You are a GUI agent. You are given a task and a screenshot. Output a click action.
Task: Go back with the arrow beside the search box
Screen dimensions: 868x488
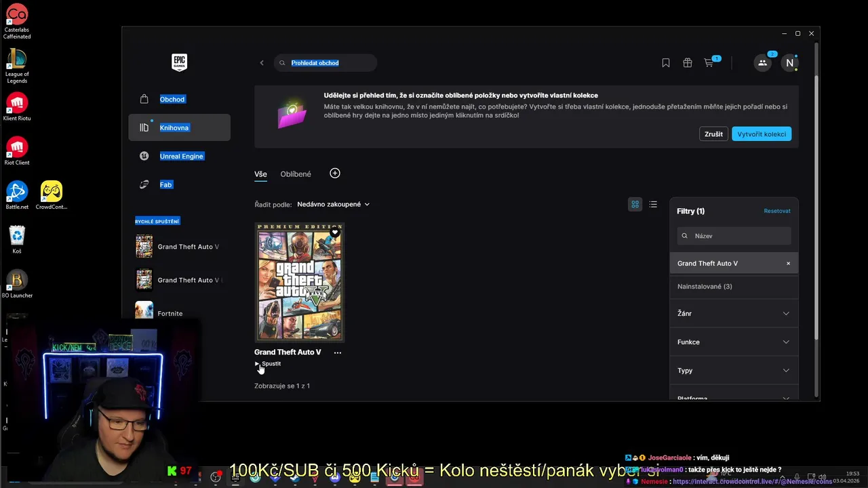[262, 63]
